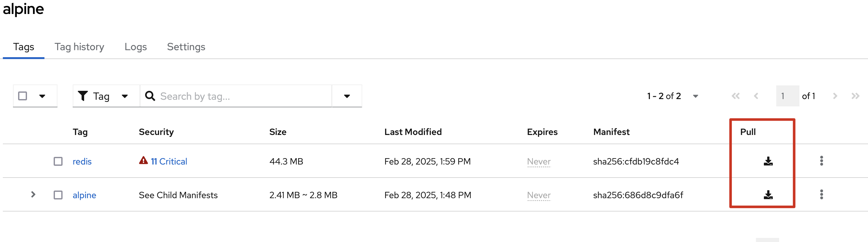Open the 11 Critical vulnerabilities link
This screenshot has width=868, height=242.
[x=169, y=161]
